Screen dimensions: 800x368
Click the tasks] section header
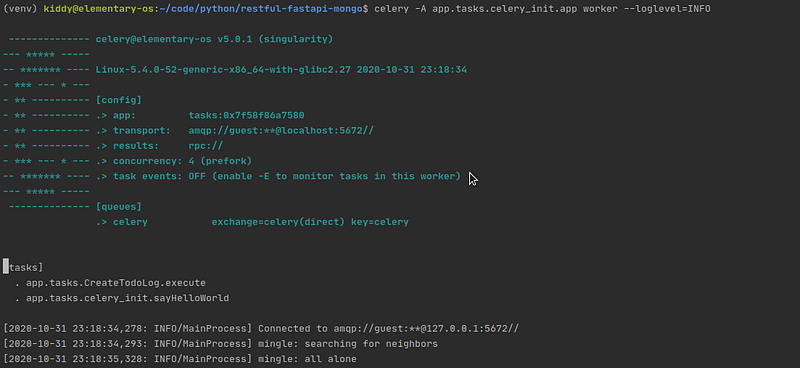point(26,267)
